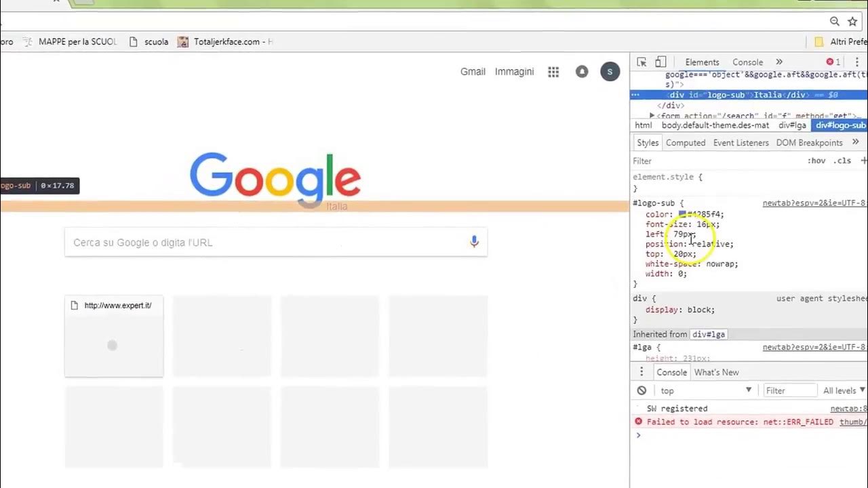Click the Styles Filter input field
868x488 pixels.
[x=715, y=161]
